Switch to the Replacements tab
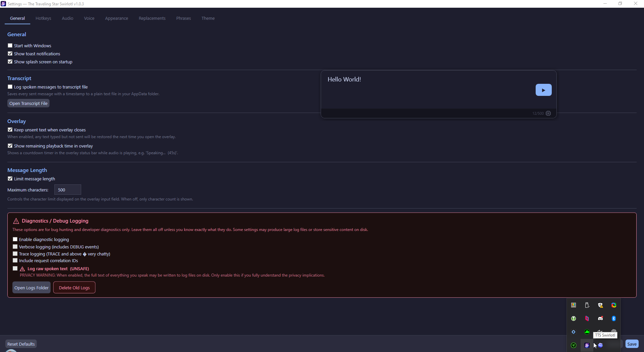This screenshot has width=644, height=352. 152,18
